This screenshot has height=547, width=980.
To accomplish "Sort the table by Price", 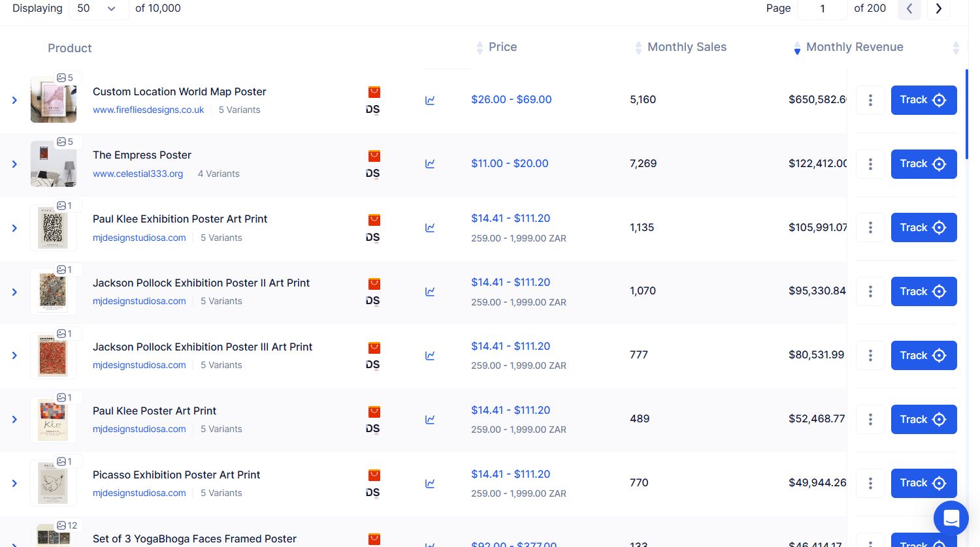I will coord(480,47).
